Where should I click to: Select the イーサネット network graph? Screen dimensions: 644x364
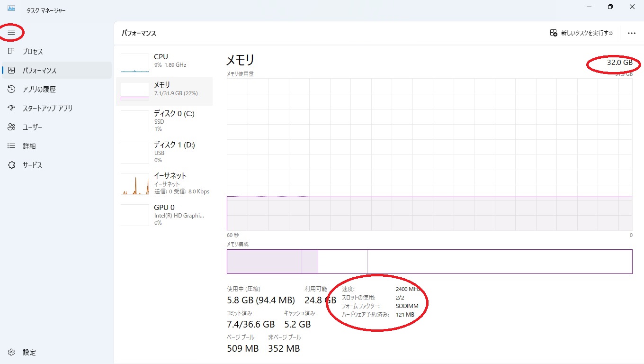135,184
